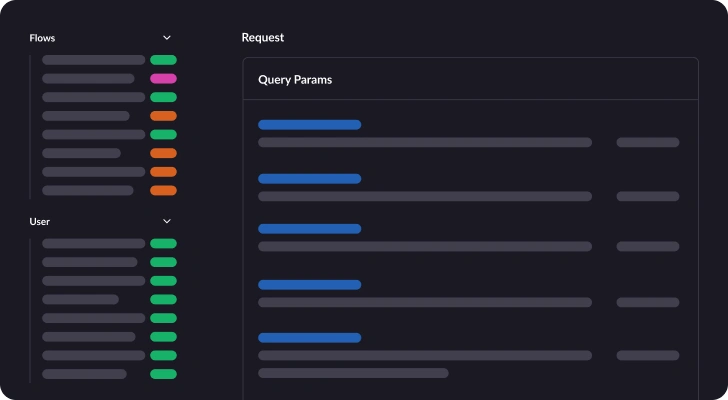Select the first item under User

(93, 243)
